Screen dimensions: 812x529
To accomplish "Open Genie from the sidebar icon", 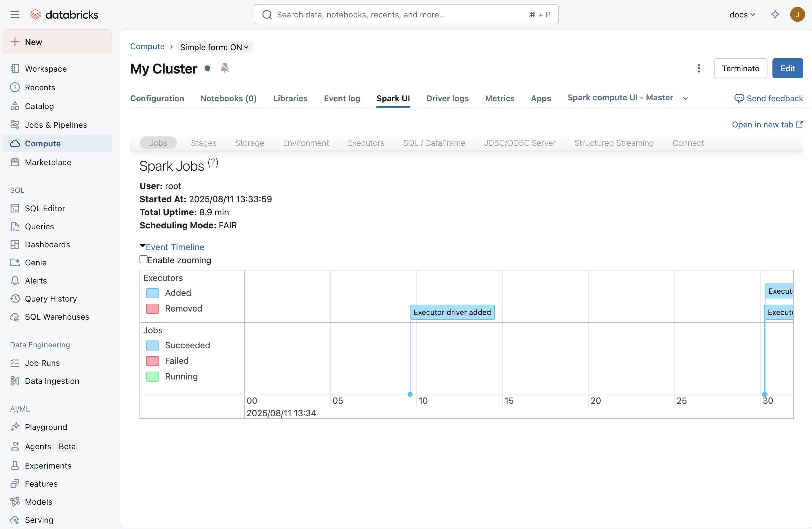I will click(x=15, y=262).
